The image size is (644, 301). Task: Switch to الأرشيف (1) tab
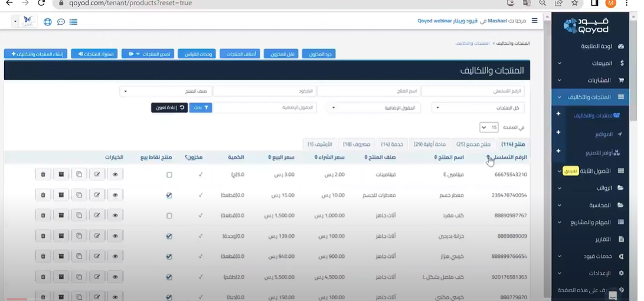(320, 144)
